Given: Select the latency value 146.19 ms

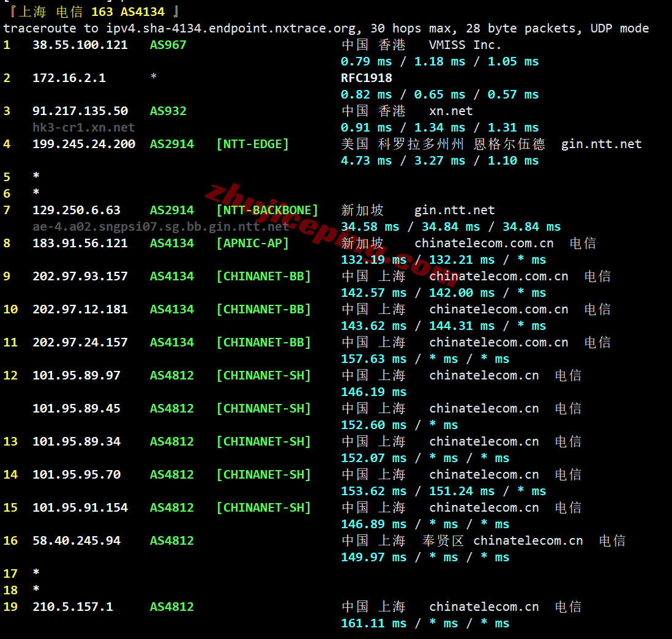Looking at the screenshot, I should 374,392.
